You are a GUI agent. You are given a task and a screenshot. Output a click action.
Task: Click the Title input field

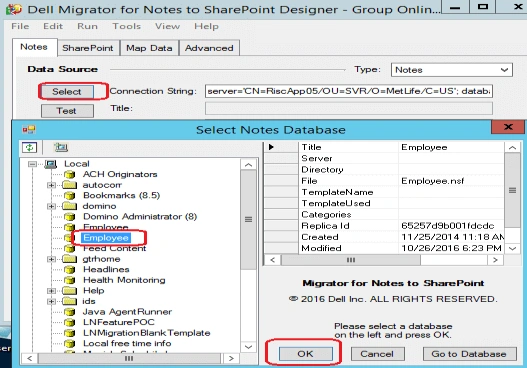point(349,109)
